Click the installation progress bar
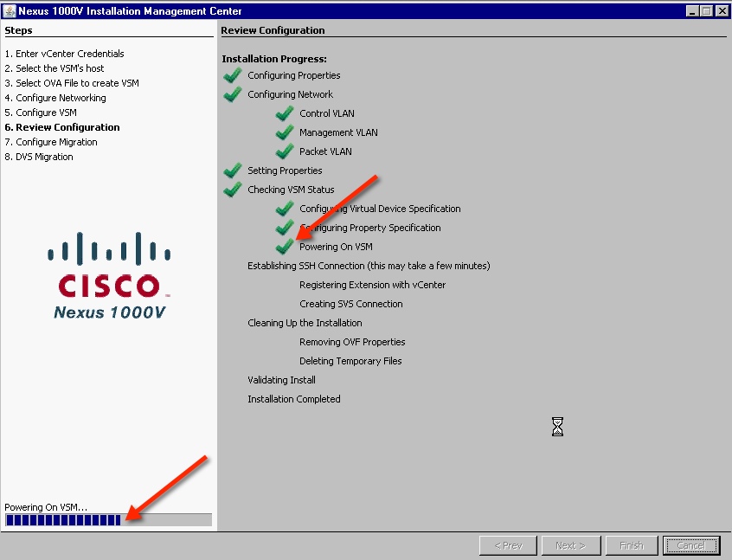 [x=108, y=519]
